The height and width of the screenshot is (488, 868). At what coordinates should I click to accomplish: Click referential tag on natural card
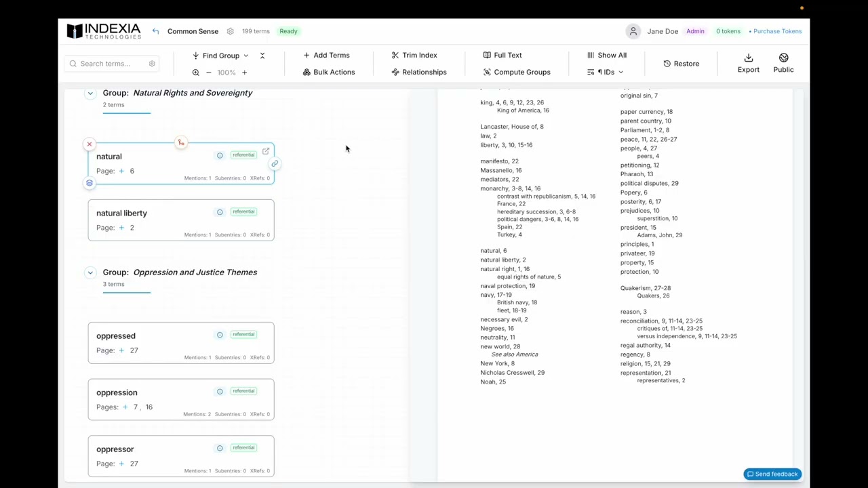pos(243,155)
